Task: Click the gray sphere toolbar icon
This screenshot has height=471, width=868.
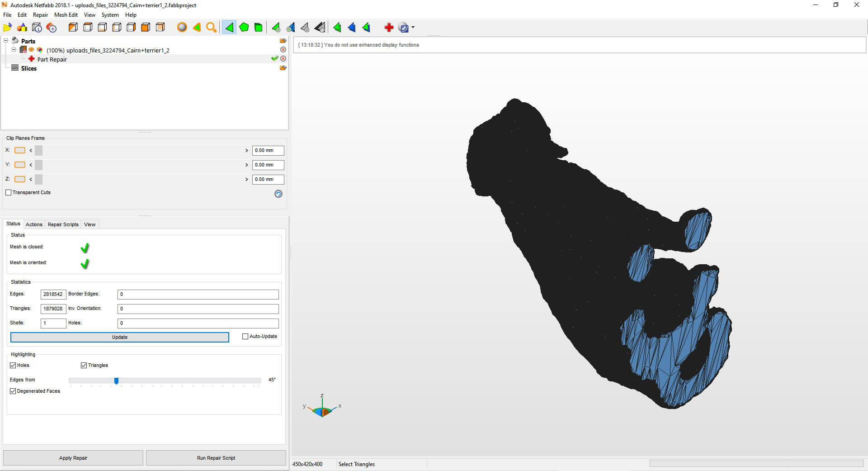Action: (x=182, y=28)
